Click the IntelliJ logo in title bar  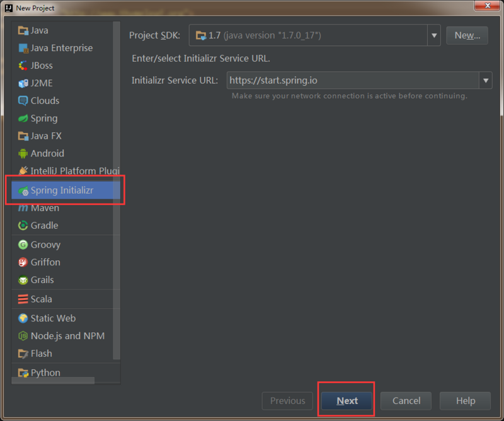[x=9, y=8]
